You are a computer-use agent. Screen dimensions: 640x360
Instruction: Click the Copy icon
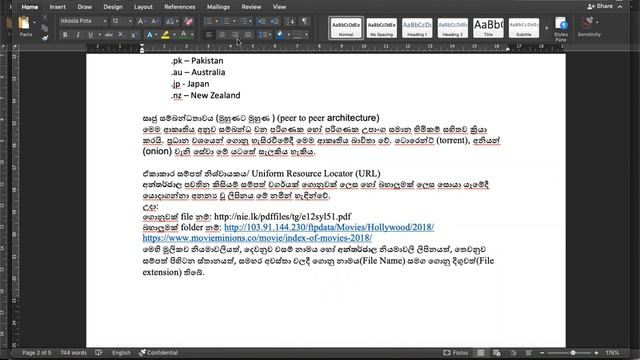[x=45, y=28]
